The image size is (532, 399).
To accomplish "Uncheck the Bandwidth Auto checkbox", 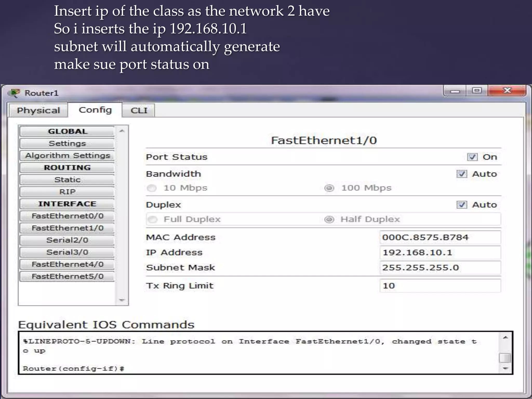I will pos(462,174).
